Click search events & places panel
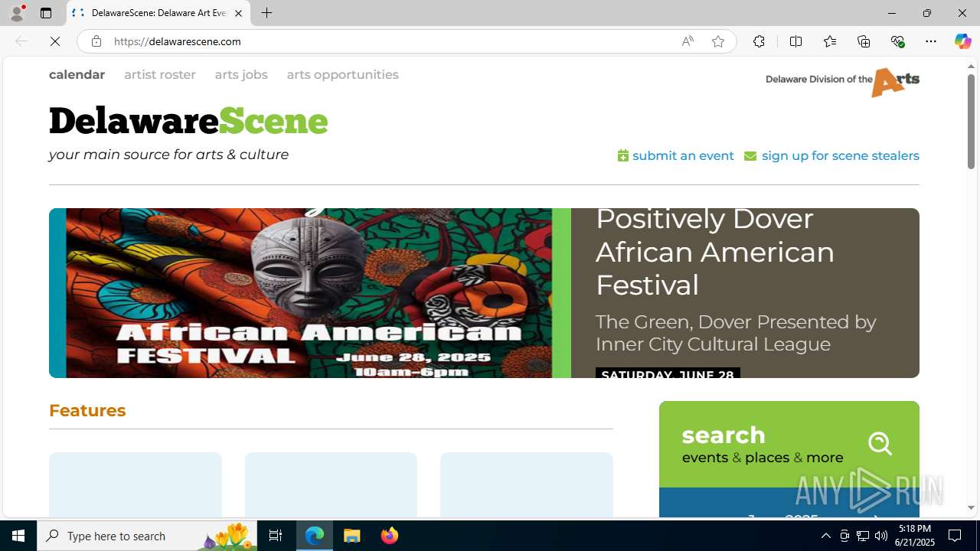 click(789, 445)
